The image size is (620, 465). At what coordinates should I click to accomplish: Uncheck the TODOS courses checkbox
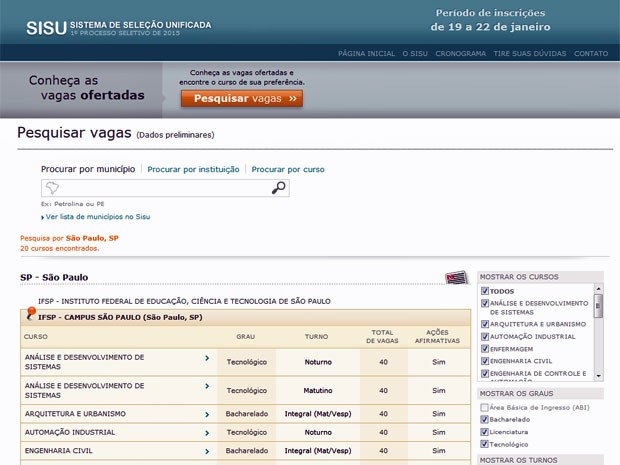coord(485,291)
